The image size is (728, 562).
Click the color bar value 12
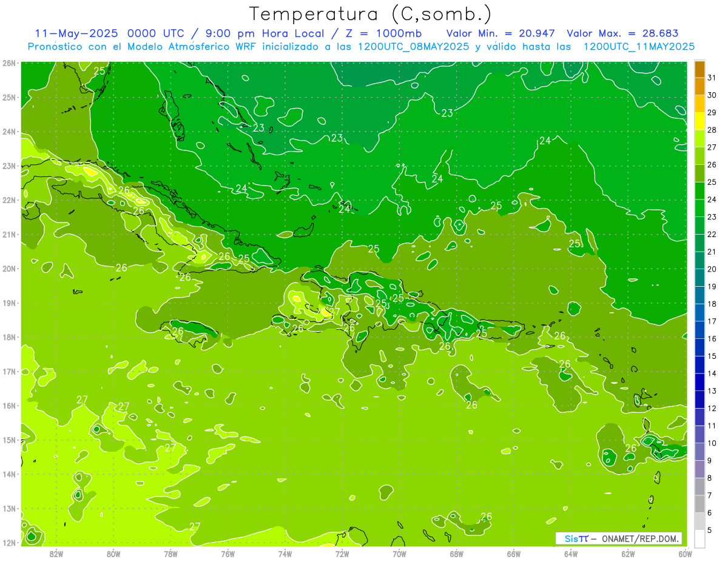point(712,408)
